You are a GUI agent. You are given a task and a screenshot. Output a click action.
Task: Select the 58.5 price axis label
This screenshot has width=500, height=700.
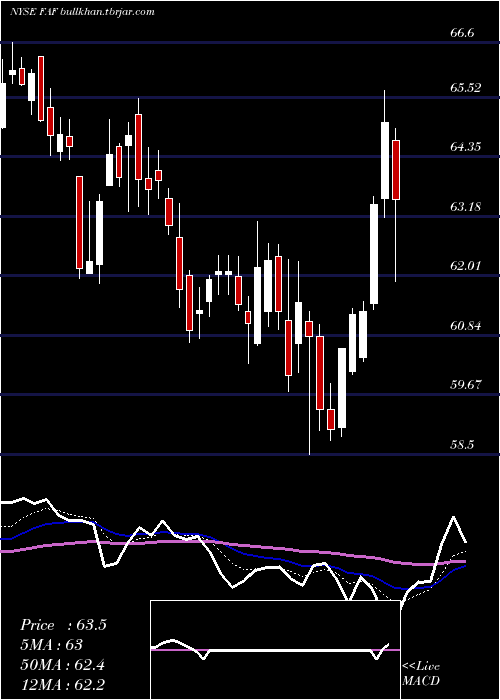(x=462, y=445)
